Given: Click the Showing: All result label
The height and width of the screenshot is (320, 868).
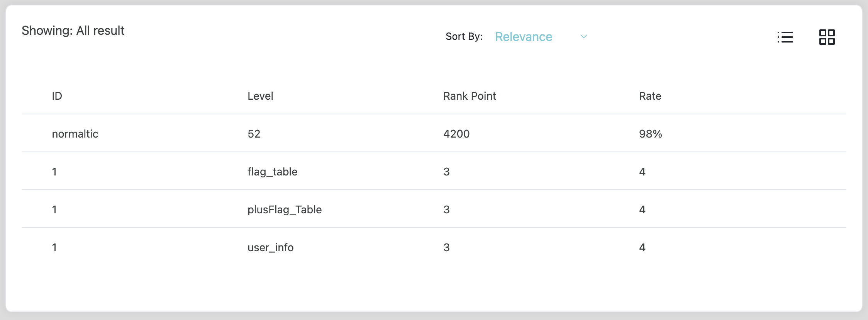Looking at the screenshot, I should click(73, 31).
